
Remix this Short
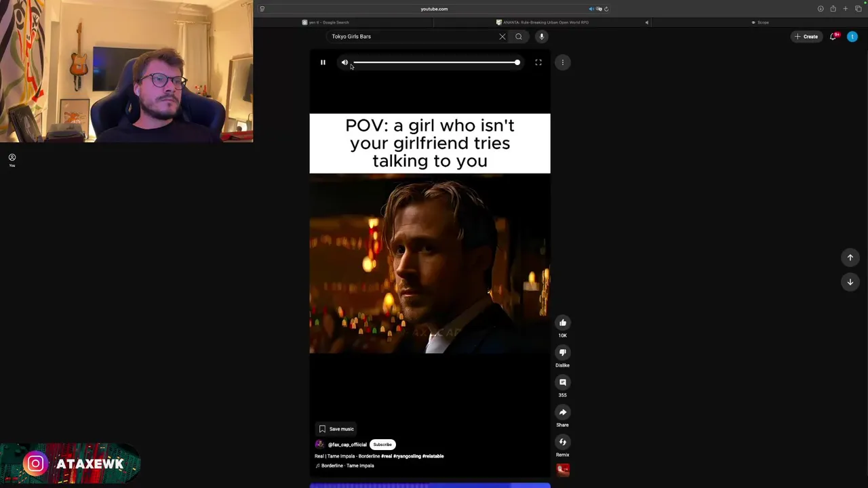563,442
